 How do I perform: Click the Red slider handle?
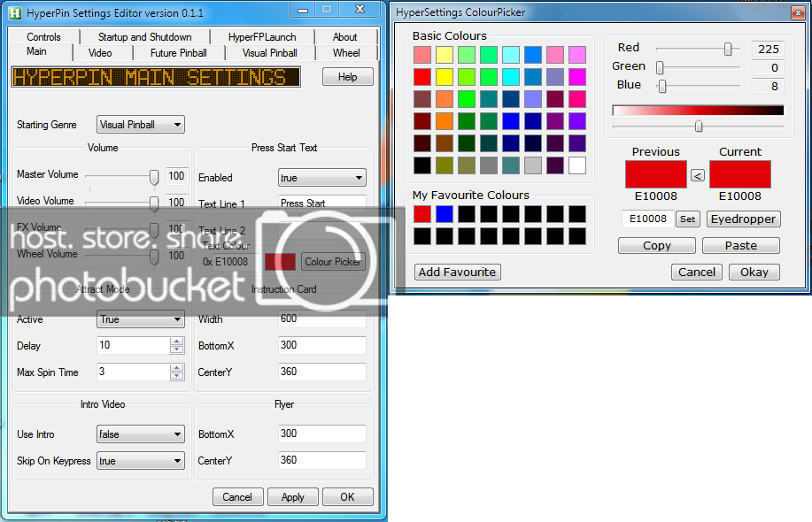tap(728, 50)
